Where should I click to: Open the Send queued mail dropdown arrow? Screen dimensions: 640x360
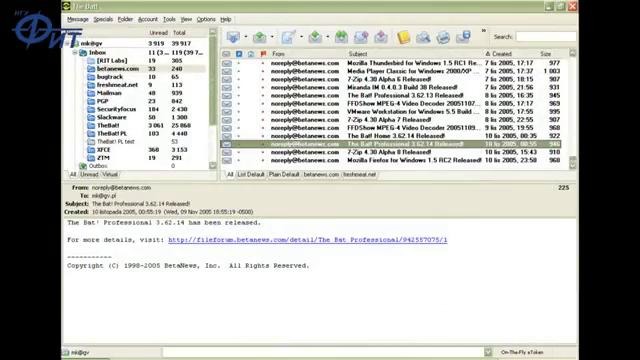[272, 37]
